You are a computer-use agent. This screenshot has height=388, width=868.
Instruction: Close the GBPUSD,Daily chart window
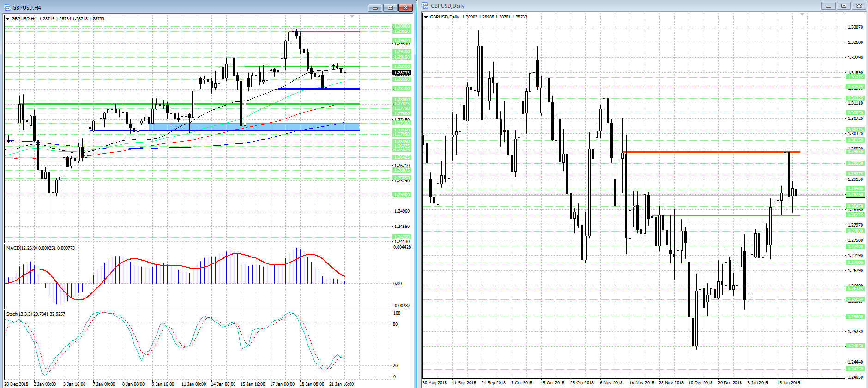coord(859,6)
